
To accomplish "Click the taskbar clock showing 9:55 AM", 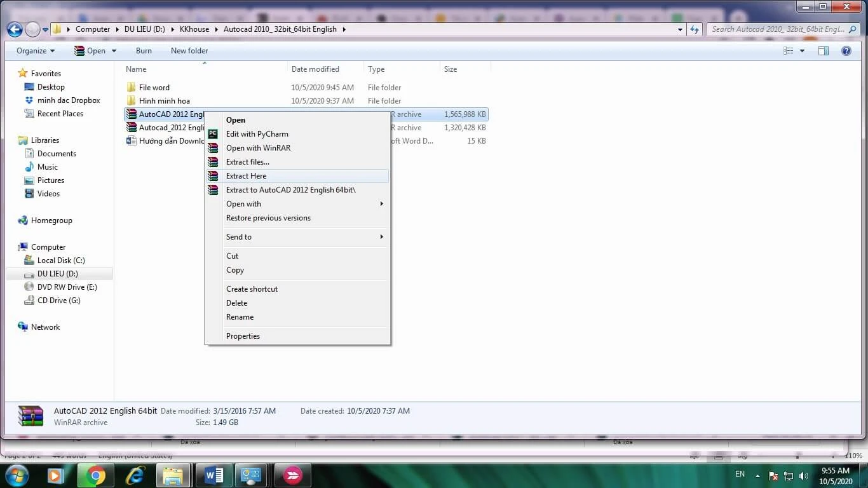I will click(836, 476).
